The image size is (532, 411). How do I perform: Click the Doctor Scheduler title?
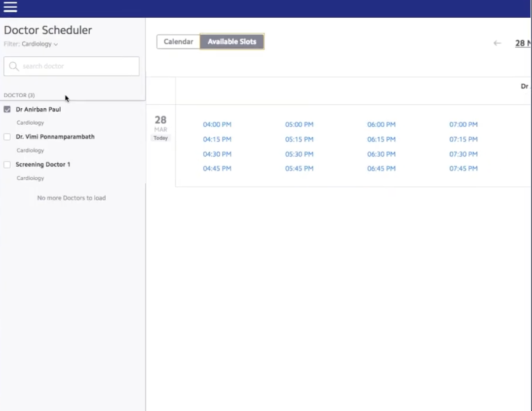point(48,30)
